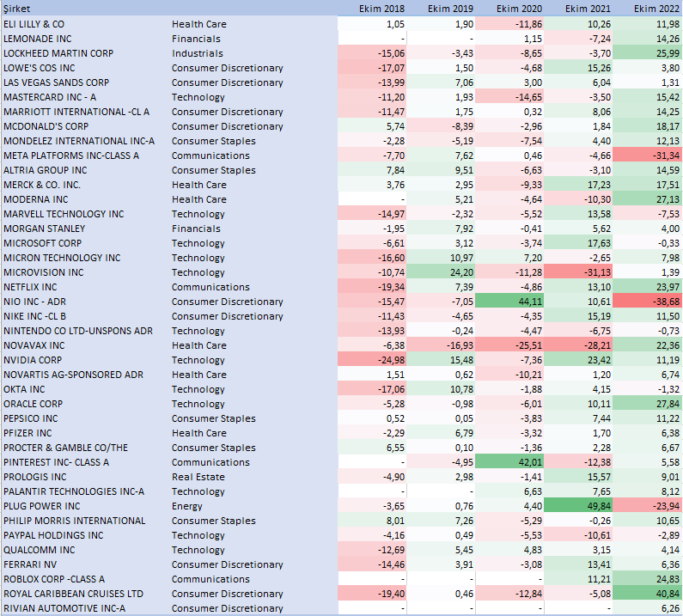Select Microvision's -31,13 value
This screenshot has height=616, width=683.
tap(578, 272)
